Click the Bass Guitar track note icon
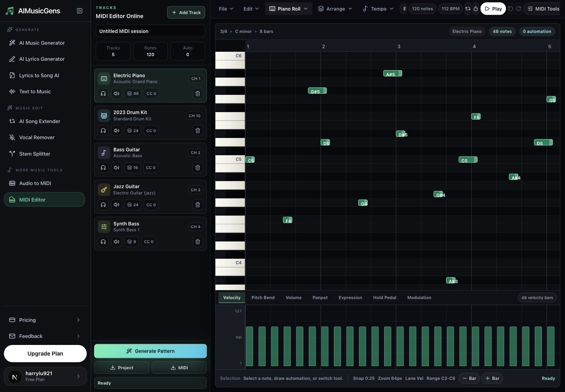Screen dimensions: 565x392 click(104, 152)
